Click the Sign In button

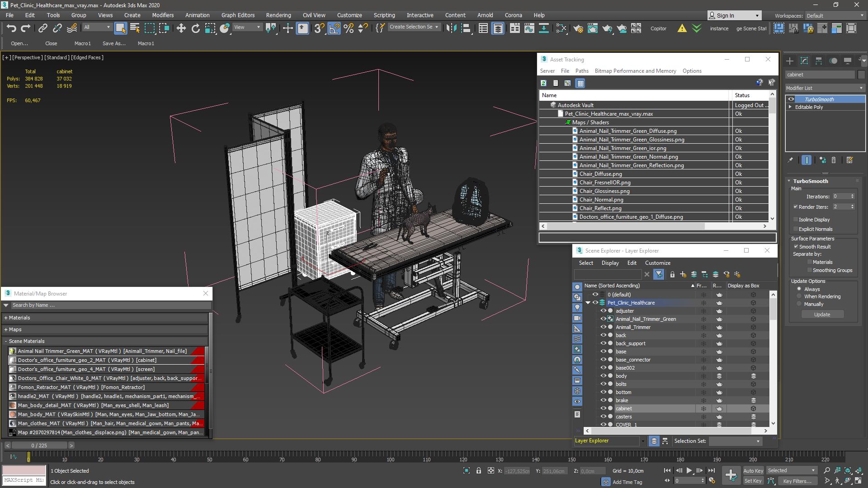click(x=734, y=15)
